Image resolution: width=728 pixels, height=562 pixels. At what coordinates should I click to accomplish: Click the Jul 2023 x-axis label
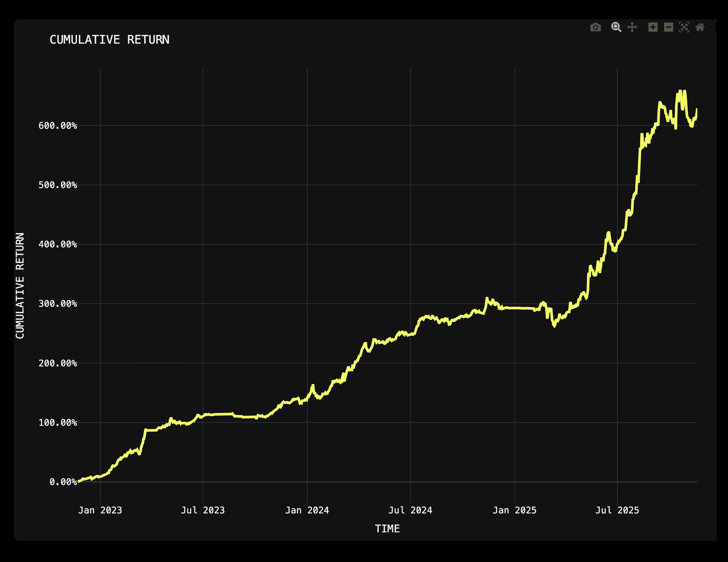[x=203, y=510]
